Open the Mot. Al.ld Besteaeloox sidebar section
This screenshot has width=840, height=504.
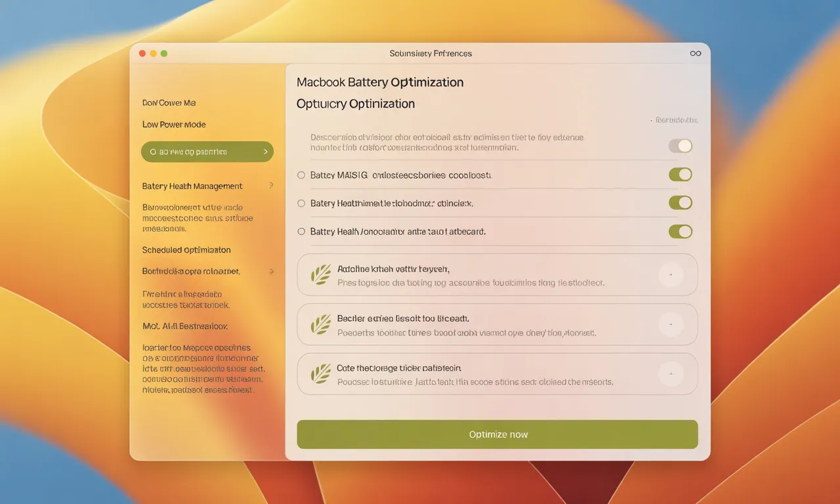pyautogui.click(x=185, y=326)
